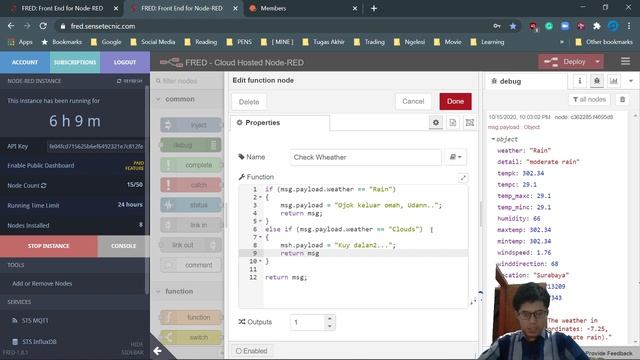Open the Other bookmarks folder

604,42
